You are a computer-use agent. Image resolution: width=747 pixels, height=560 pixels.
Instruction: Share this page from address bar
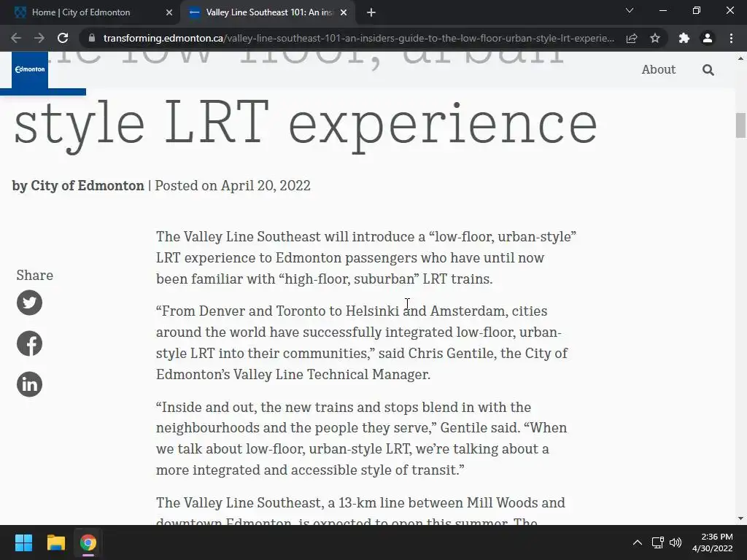[632, 38]
